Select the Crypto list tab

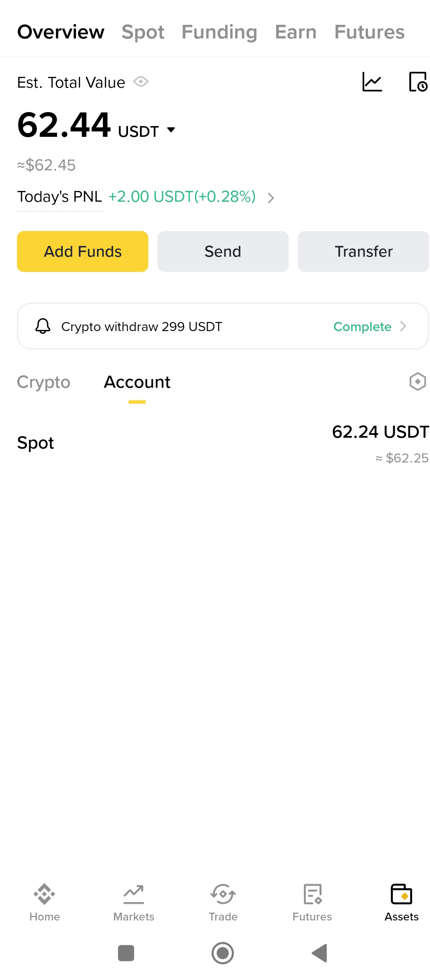click(43, 382)
